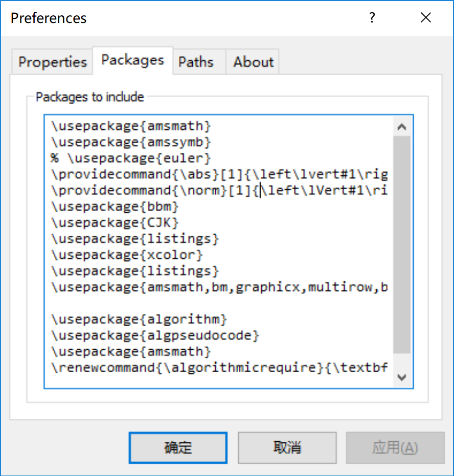Select the Packages tab
The height and width of the screenshot is (476, 454).
(132, 60)
